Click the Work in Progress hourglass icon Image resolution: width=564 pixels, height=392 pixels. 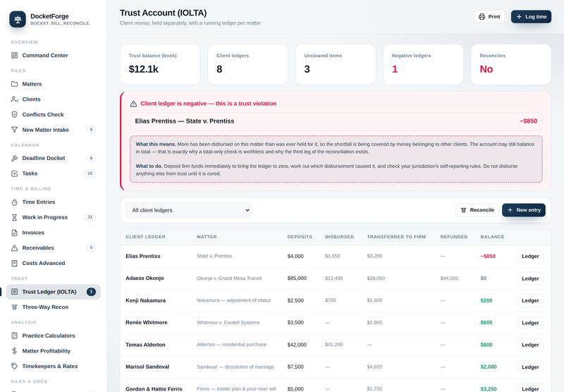click(x=14, y=217)
